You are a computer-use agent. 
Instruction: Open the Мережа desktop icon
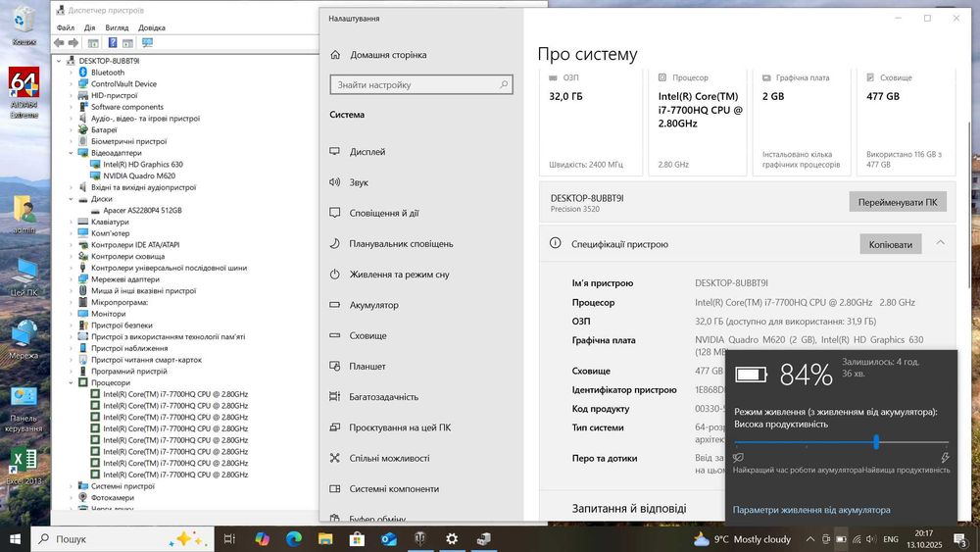pyautogui.click(x=24, y=339)
